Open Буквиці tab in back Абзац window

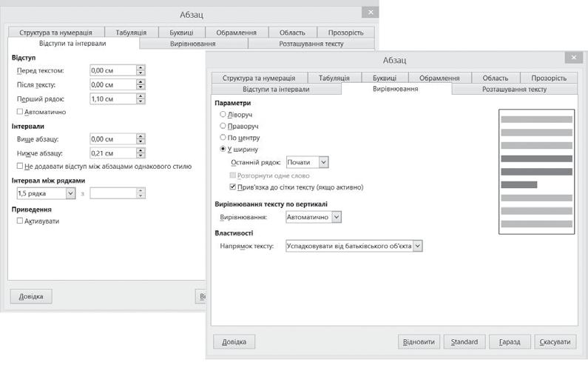(x=181, y=33)
